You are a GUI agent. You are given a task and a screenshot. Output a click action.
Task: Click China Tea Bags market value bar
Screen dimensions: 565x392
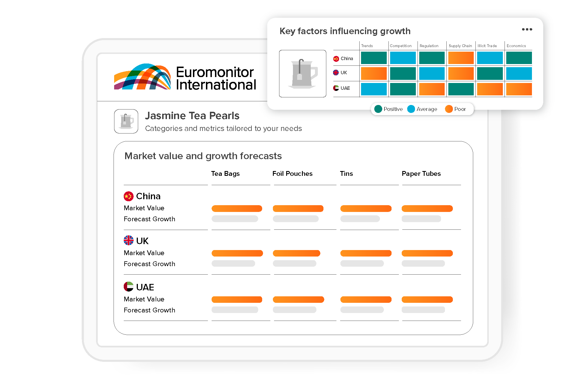coord(237,209)
